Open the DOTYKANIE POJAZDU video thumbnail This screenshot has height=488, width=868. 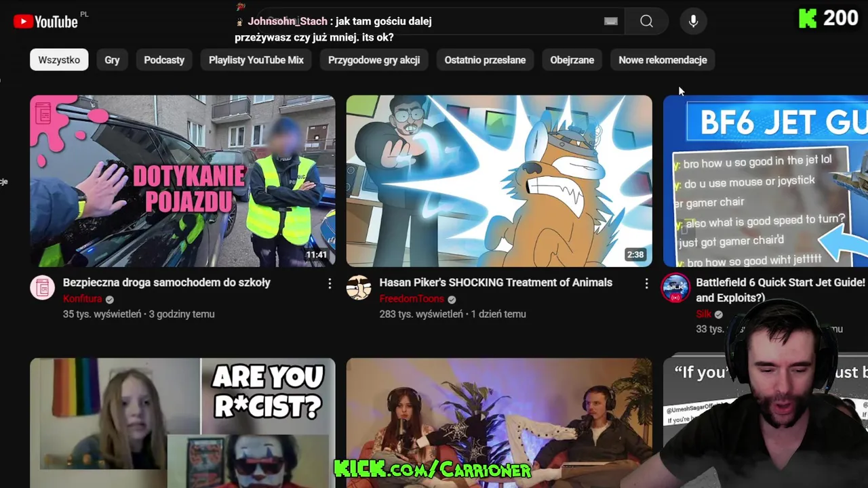click(182, 181)
